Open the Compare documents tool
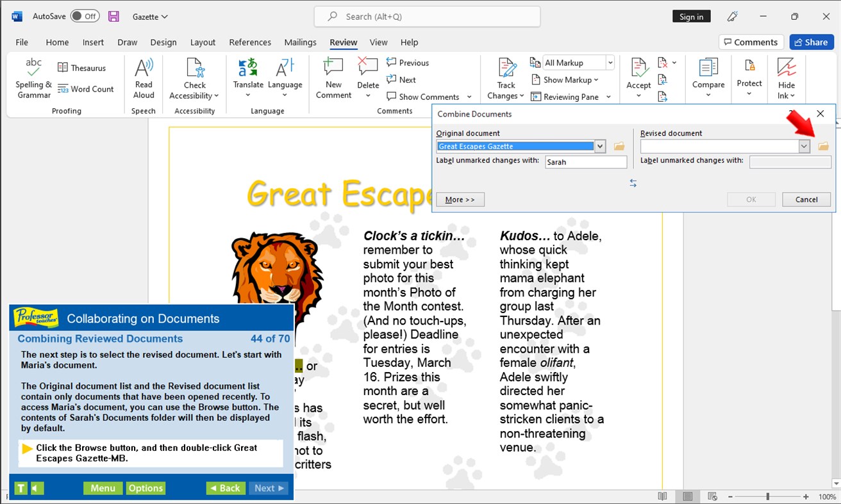The image size is (841, 504). pos(708,77)
